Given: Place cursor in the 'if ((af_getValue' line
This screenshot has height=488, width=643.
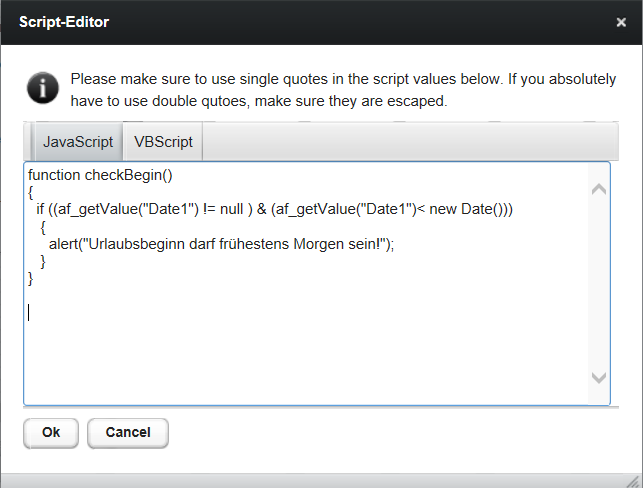Looking at the screenshot, I should click(274, 209).
